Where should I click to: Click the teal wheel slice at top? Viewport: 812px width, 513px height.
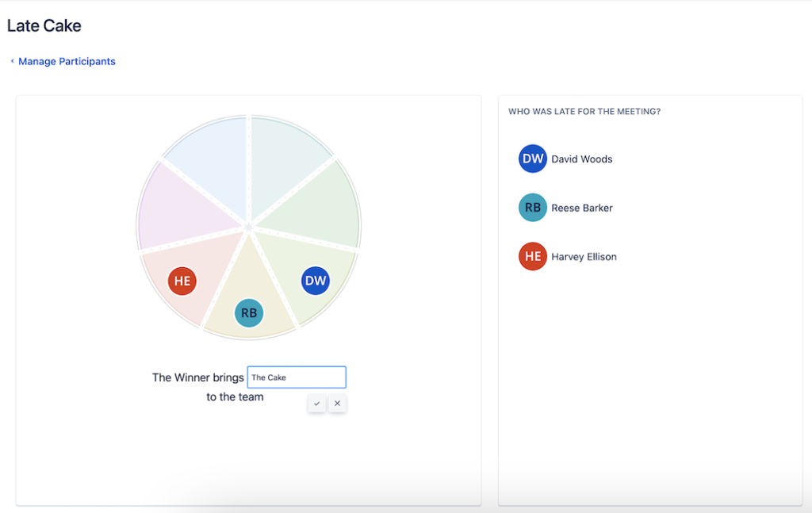pyautogui.click(x=284, y=159)
